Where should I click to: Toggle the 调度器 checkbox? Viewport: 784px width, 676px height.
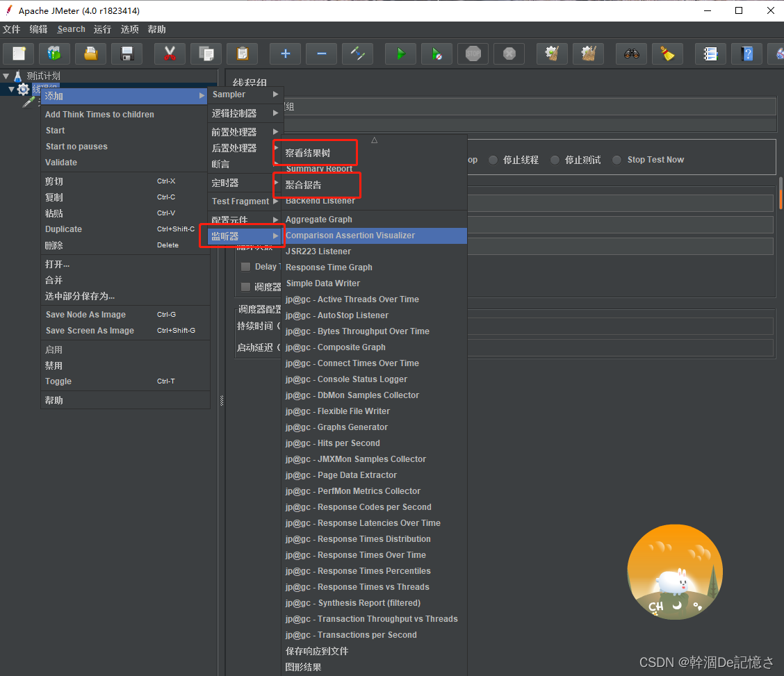coord(245,287)
